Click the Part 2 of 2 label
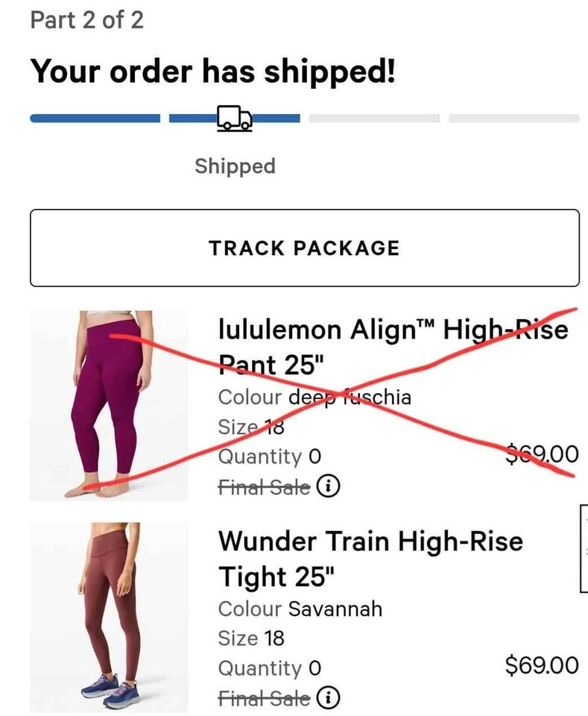 pyautogui.click(x=86, y=20)
